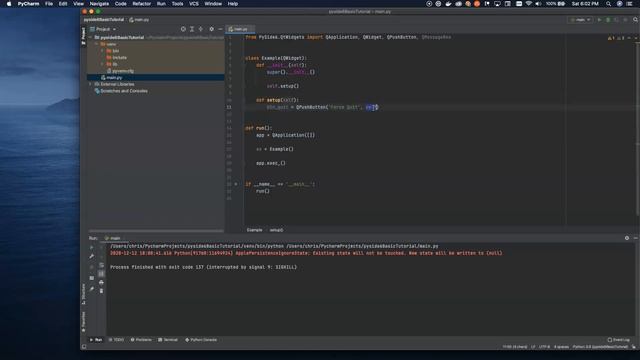
Task: Click tool-window toggle icon at bottom-left corner
Action: click(84, 347)
